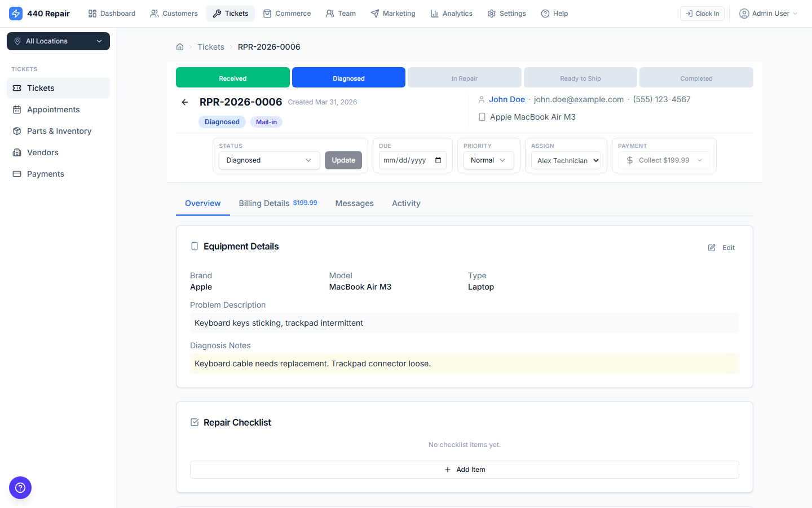Viewport: 812px width, 508px height.
Task: Select the Customers navigation icon
Action: coord(154,13)
